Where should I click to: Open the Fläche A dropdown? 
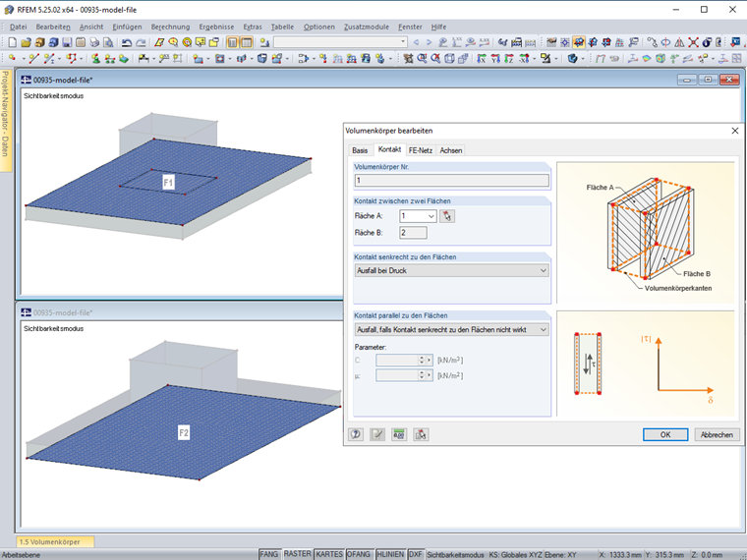coord(431,216)
